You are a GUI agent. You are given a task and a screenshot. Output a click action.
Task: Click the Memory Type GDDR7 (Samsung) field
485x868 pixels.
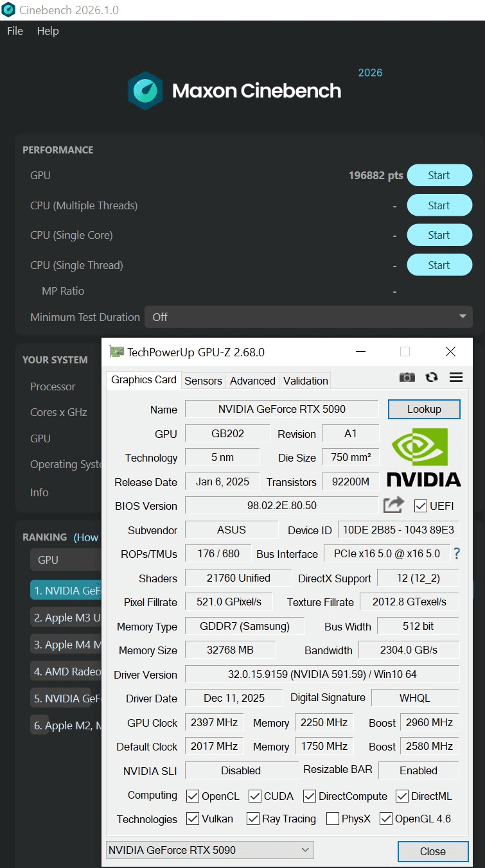click(245, 626)
